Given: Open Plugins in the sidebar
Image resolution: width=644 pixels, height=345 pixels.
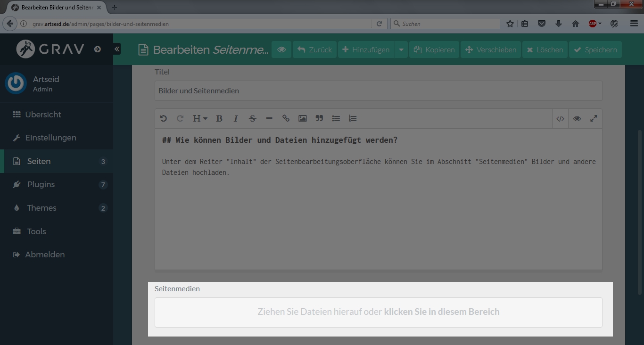Looking at the screenshot, I should click(x=41, y=184).
